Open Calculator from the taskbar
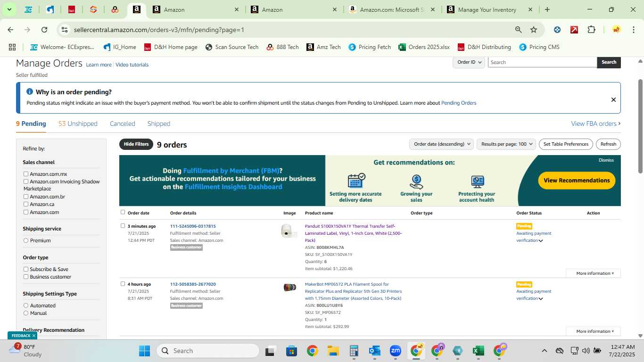The image size is (644, 362). [354, 351]
